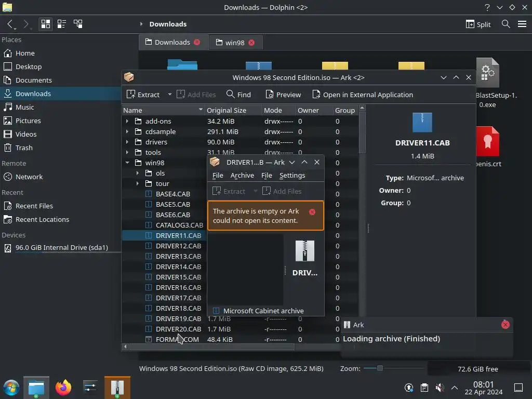This screenshot has height=399, width=532.
Task: Click Find in the Ark toolbar
Action: (238, 95)
